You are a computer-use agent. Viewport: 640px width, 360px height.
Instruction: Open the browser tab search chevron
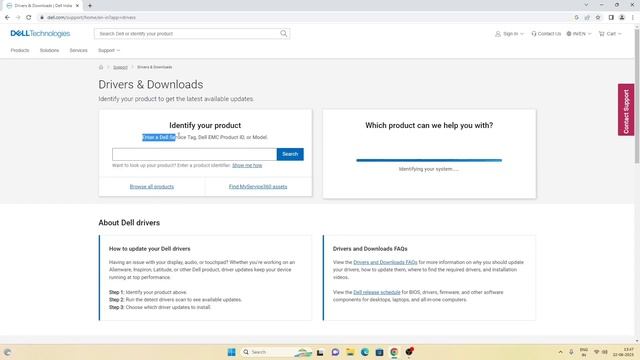pos(586,5)
